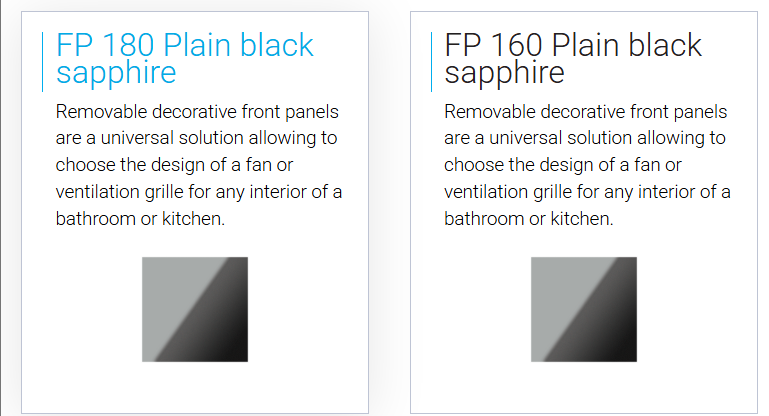
Task: Click the blue accent bar beside FP 180 title
Action: point(43,62)
